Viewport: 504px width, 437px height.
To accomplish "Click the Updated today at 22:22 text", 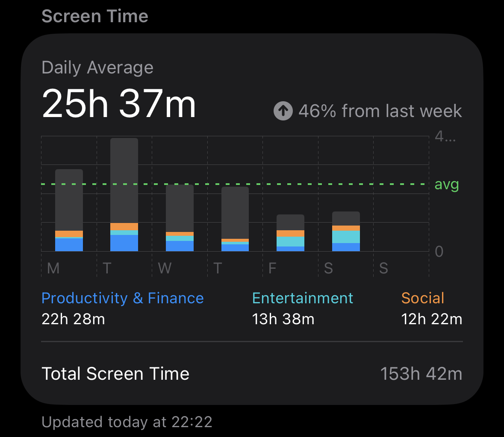I will coord(127,422).
